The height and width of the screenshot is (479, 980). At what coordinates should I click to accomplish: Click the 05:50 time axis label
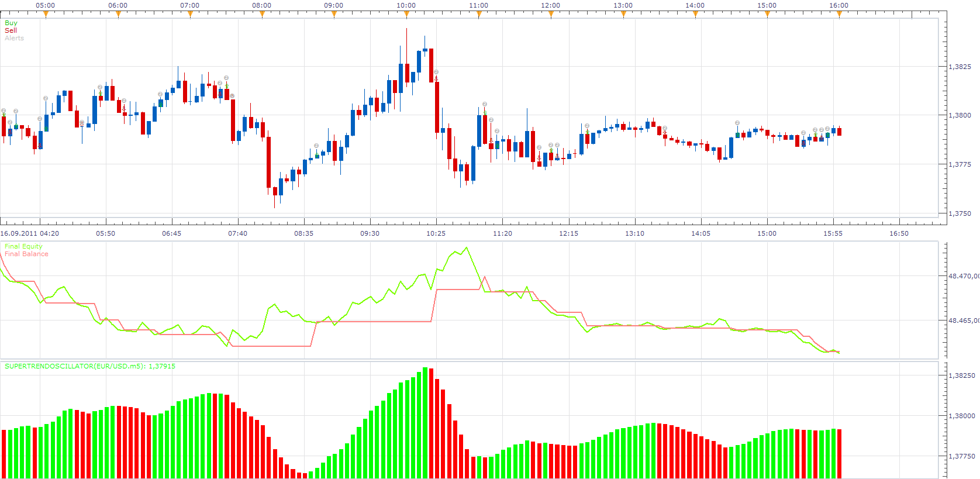[106, 233]
